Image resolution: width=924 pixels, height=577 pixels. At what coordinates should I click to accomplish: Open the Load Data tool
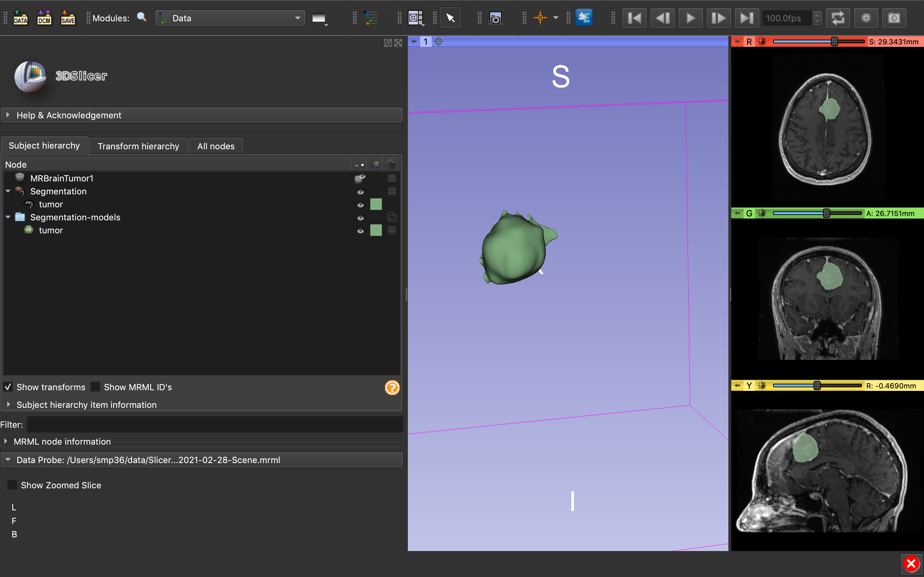(20, 18)
